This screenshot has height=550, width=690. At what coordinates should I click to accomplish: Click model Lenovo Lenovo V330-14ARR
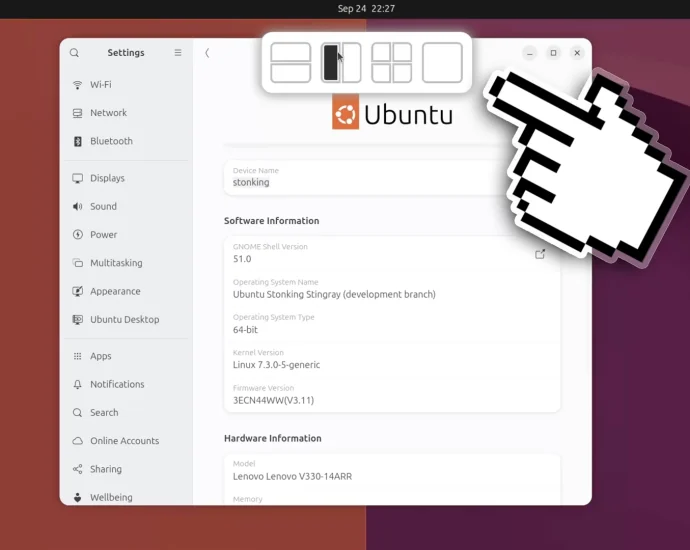click(292, 477)
